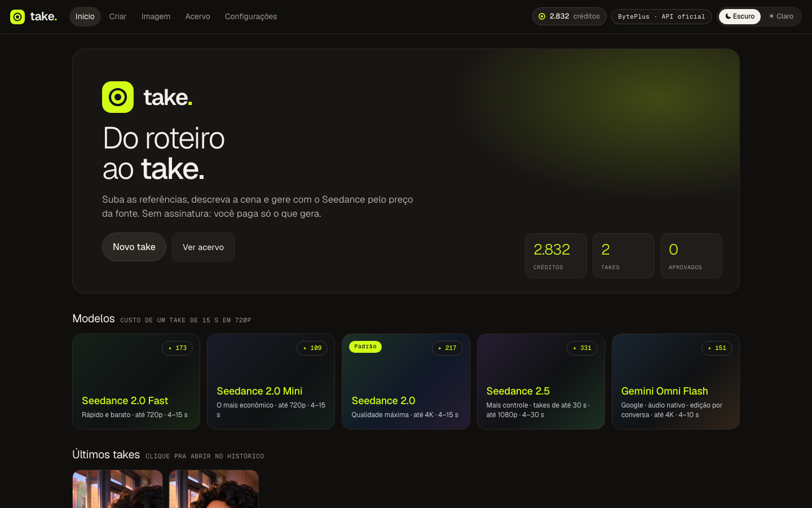Open the Configurações tab
Screen dimensions: 812x508
tap(251, 16)
